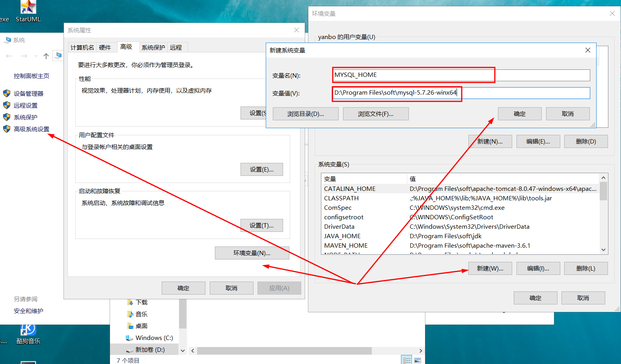
Task: Select CATALINA_HOME system variable row
Action: point(460,189)
